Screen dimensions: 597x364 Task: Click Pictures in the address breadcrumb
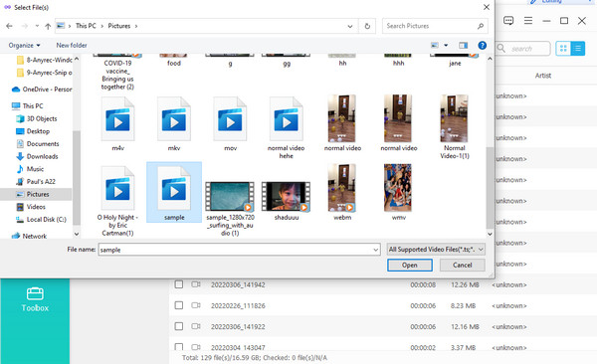pos(119,26)
